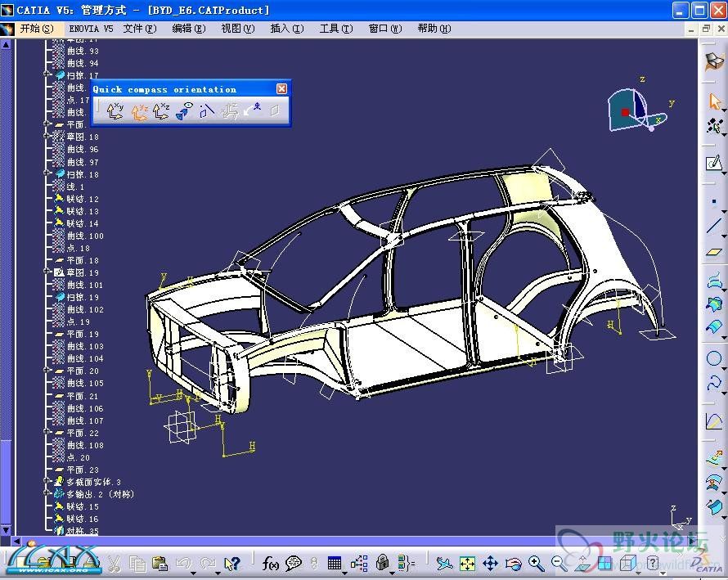This screenshot has width=728, height=580.
Task: Click the comment speech bubble icon
Action: tap(294, 564)
